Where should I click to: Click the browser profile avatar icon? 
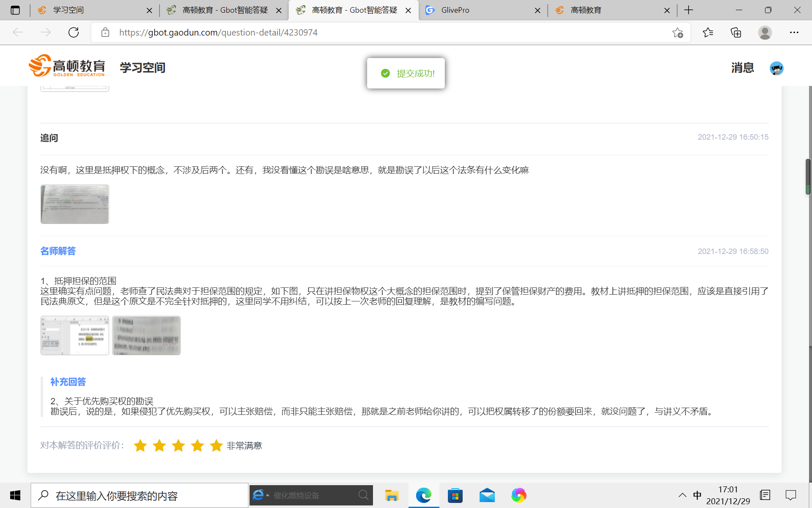click(765, 33)
